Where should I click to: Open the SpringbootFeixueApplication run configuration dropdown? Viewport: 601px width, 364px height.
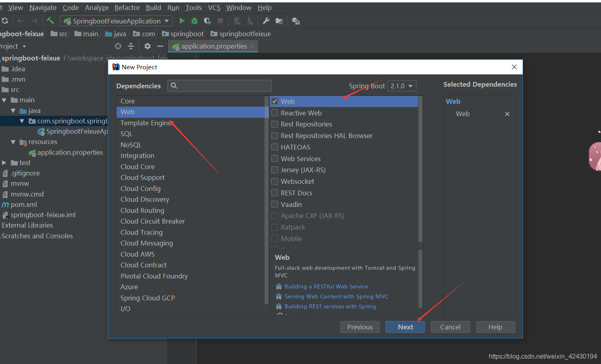point(117,21)
